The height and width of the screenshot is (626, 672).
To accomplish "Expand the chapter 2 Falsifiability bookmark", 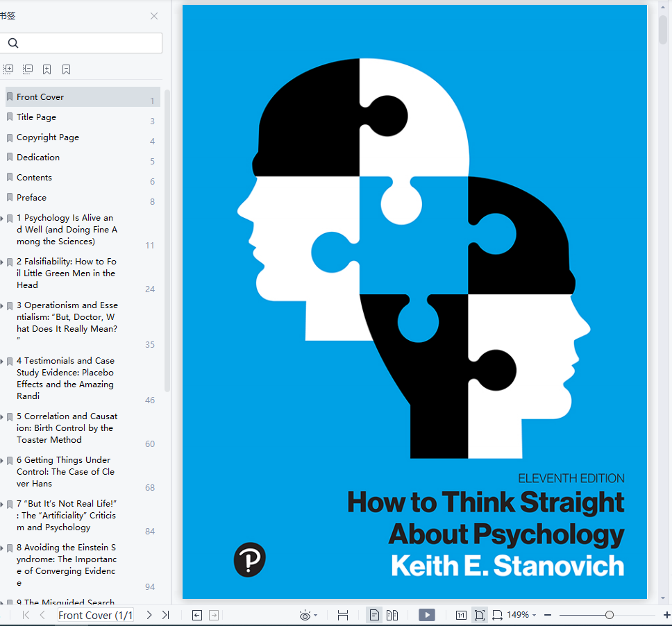I will pyautogui.click(x=1, y=262).
